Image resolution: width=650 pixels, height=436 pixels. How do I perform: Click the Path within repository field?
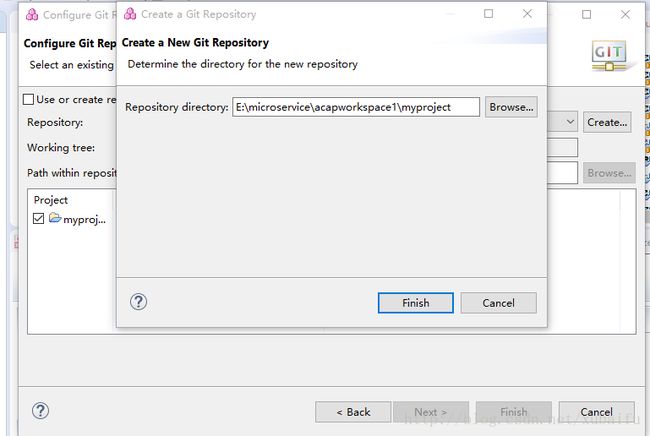(562, 173)
